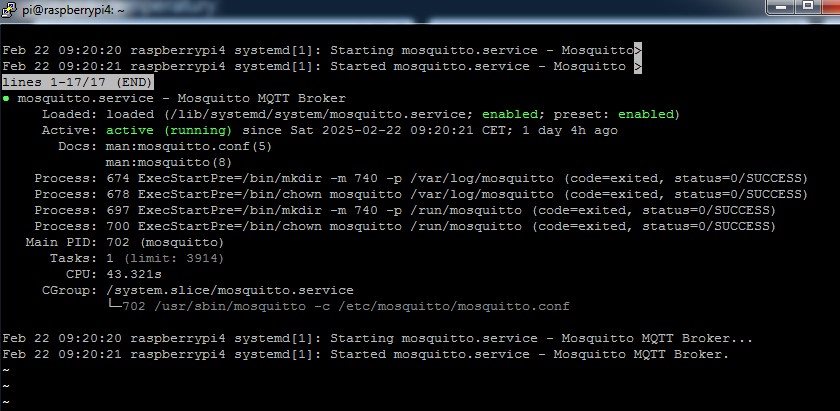Click the truncation marker after Started line

638,66
